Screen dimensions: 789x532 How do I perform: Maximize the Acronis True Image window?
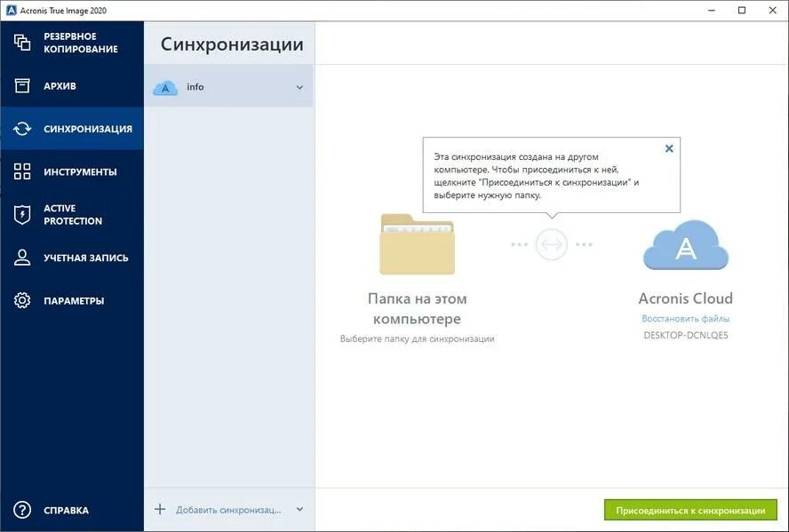tap(742, 10)
